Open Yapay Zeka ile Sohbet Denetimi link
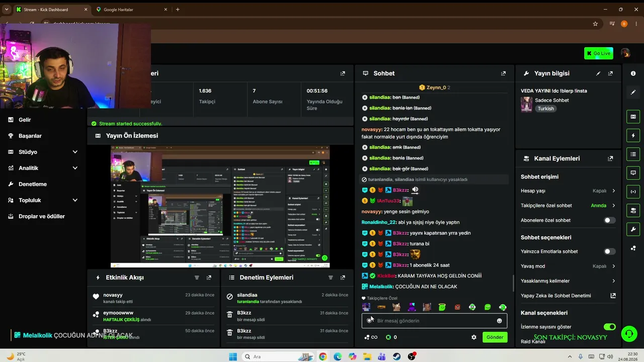 613,296
